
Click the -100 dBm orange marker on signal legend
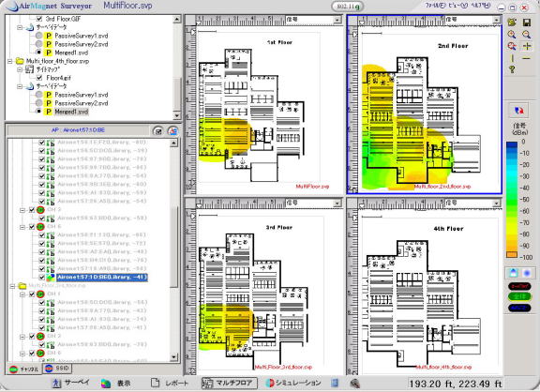tap(512, 254)
